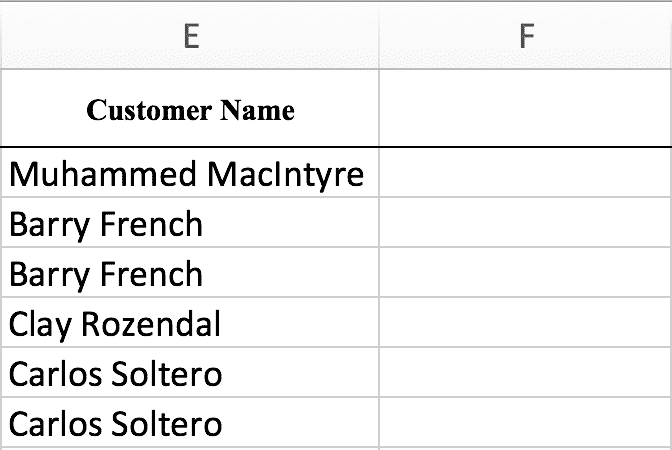Click column F cell beside Clay Rozendal
Viewport: 672px width, 450px height.
(526, 322)
